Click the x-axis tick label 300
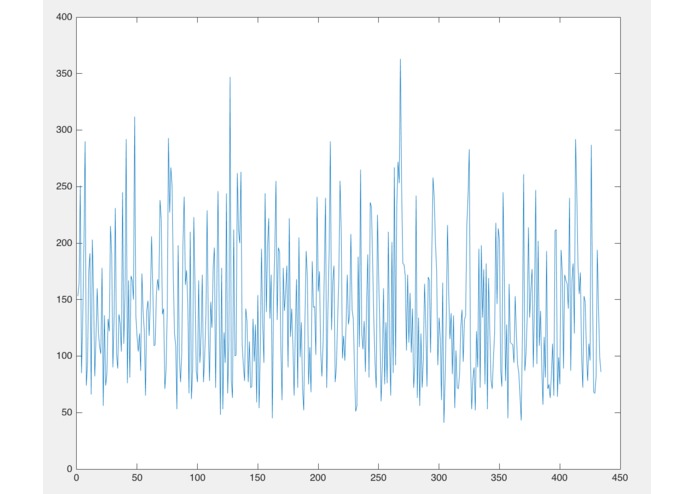This screenshot has height=494, width=695. (x=439, y=478)
